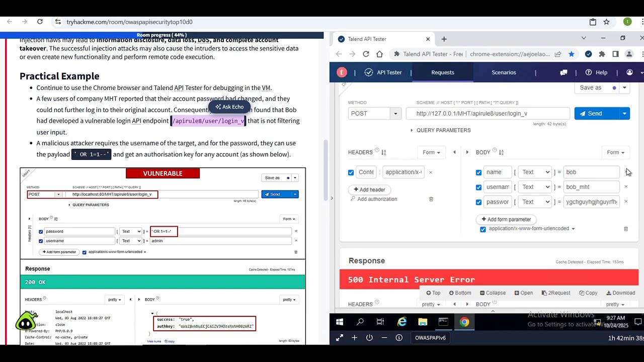
Task: Open Windows search in the VM taskbar
Action: 360,322
